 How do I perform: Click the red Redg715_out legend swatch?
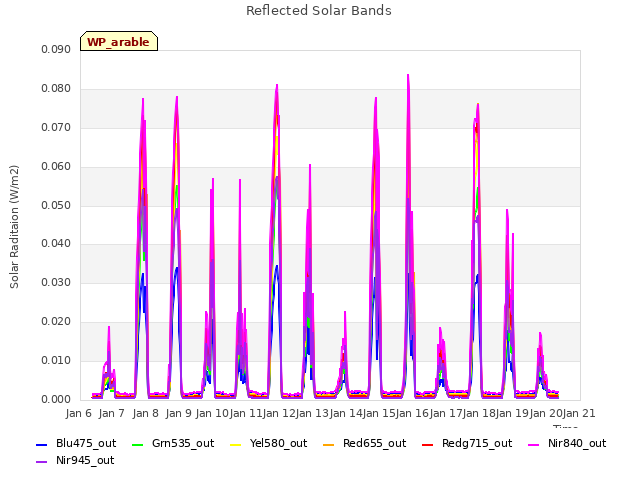[427, 444]
